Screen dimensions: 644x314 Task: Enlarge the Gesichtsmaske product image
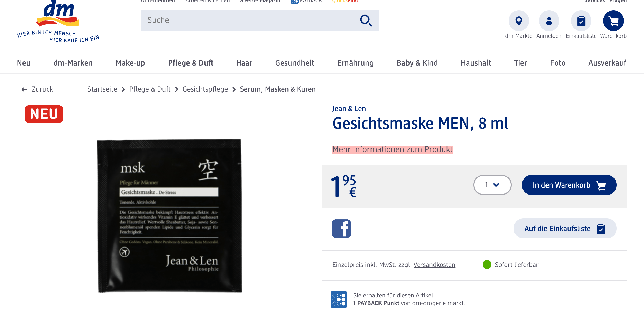pyautogui.click(x=169, y=215)
